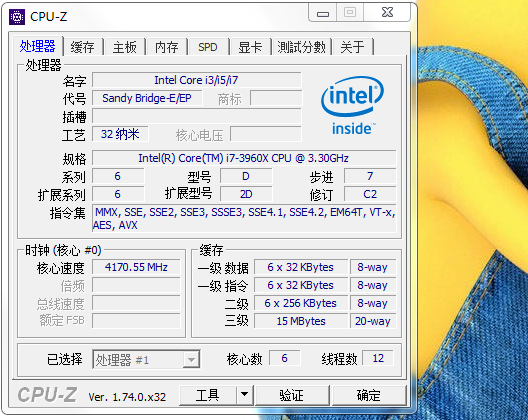This screenshot has height=420, width=528.
Task: Switch to the 缓存 tab
Action: (x=82, y=47)
